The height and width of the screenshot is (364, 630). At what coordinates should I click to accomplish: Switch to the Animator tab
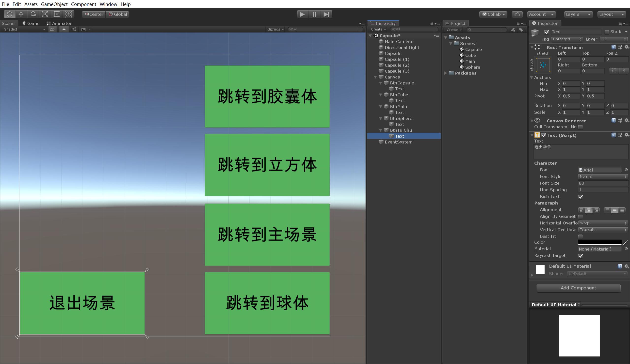click(59, 23)
